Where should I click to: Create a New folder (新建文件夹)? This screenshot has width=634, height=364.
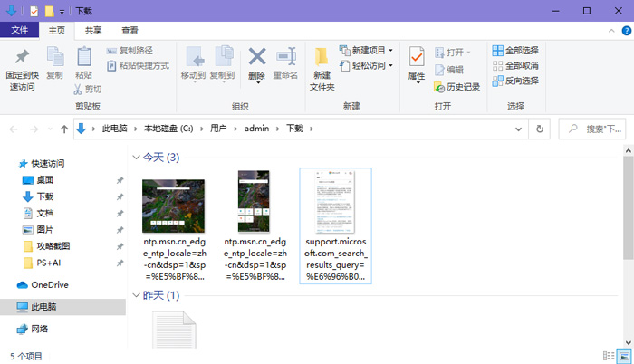(x=322, y=69)
